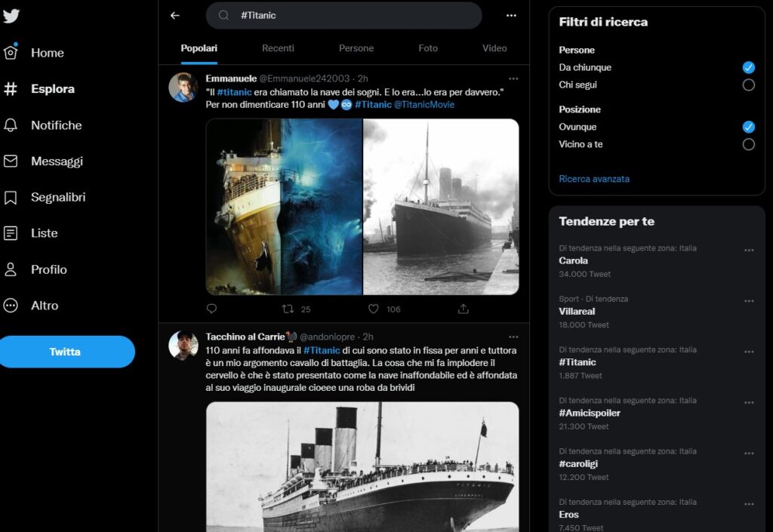
Task: Click the search magnifier icon
Action: 223,15
